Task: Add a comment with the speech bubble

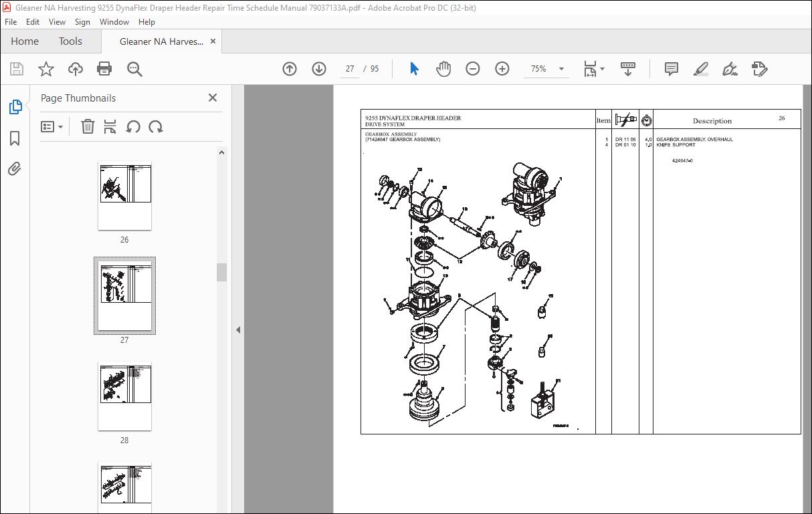Action: tap(672, 69)
